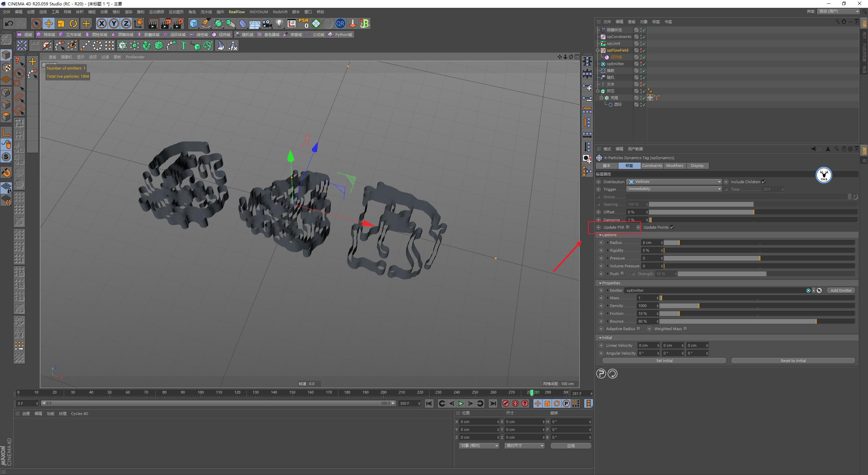Lock the X axis toolbar icon

click(101, 23)
